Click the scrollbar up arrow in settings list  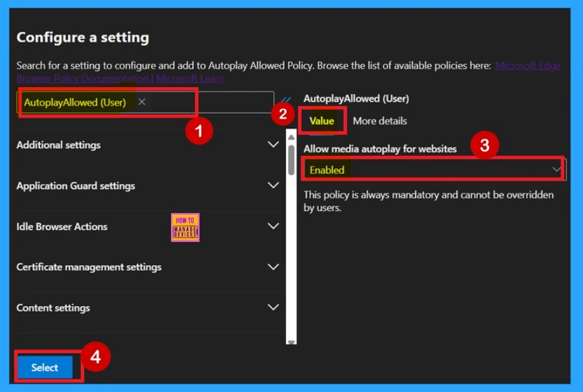[291, 137]
